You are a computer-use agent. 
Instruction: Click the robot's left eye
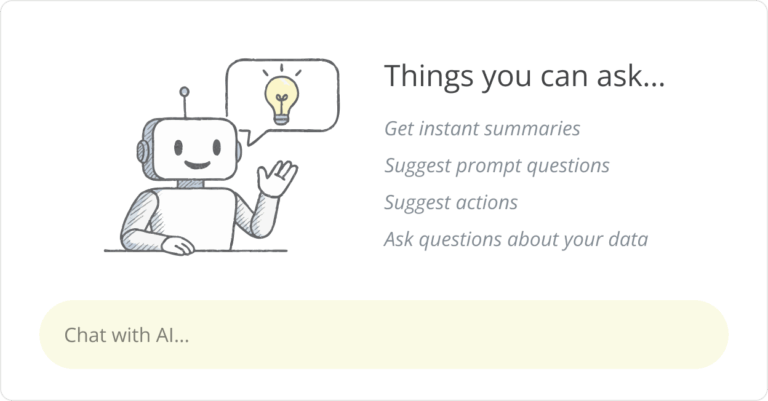tap(177, 147)
